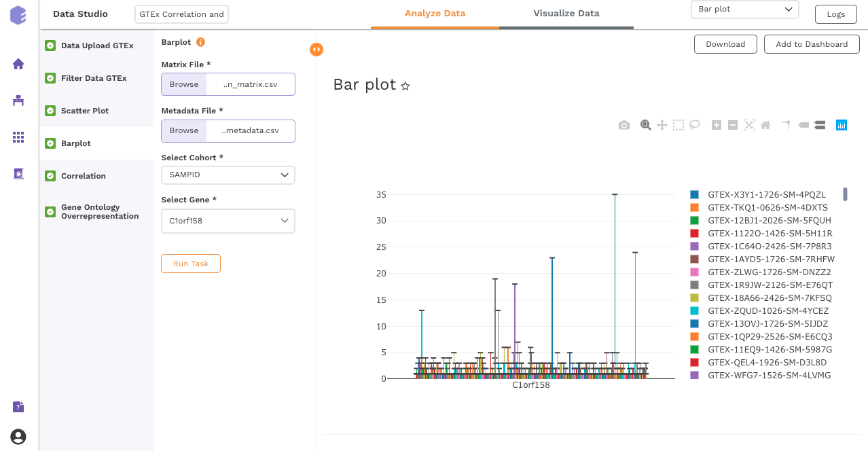Open the Select Cohort dropdown
Screen dimensions: 868x451
coord(228,175)
